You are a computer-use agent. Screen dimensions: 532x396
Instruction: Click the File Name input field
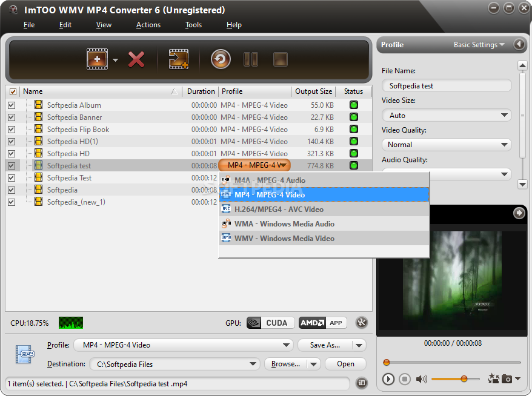[x=447, y=86]
